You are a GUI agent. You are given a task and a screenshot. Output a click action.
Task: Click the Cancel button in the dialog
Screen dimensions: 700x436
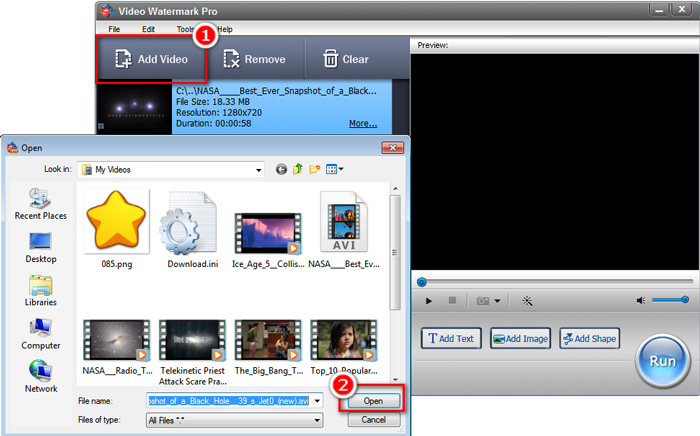(373, 419)
